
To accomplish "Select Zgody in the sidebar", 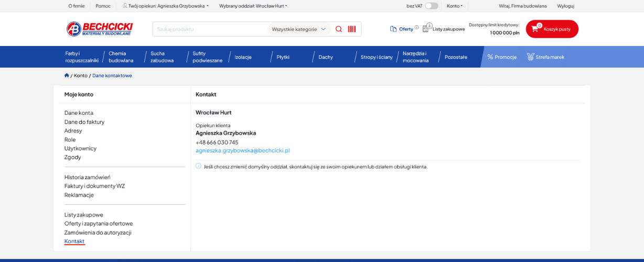I will [73, 157].
